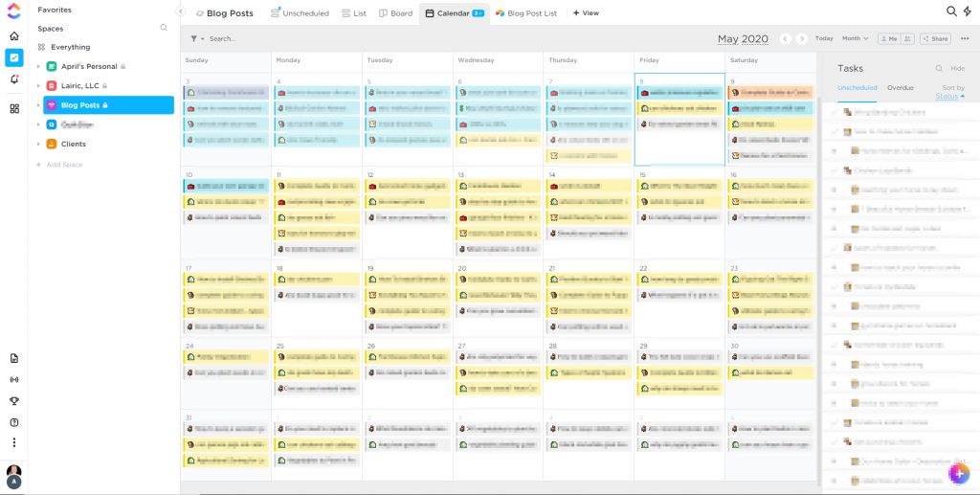This screenshot has width=980, height=495.
Task: Open the May 2020 date picker
Action: click(743, 38)
